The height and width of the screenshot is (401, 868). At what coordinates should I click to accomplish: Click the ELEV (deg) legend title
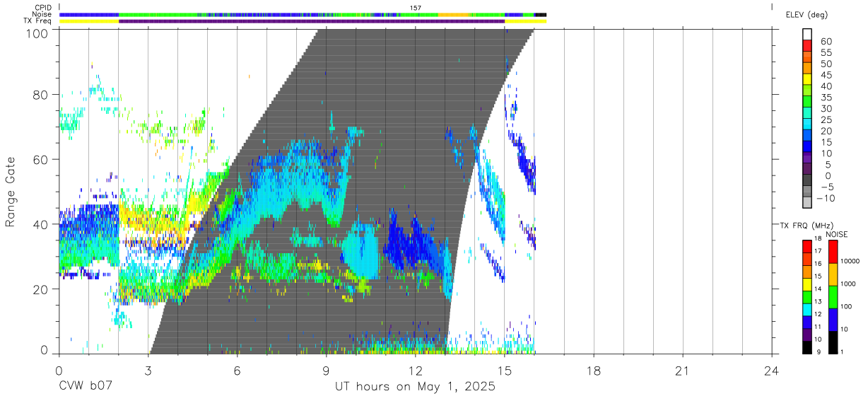tap(807, 15)
